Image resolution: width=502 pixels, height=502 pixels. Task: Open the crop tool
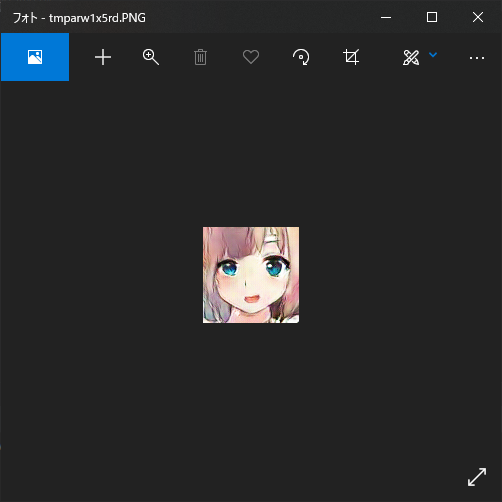pos(351,57)
